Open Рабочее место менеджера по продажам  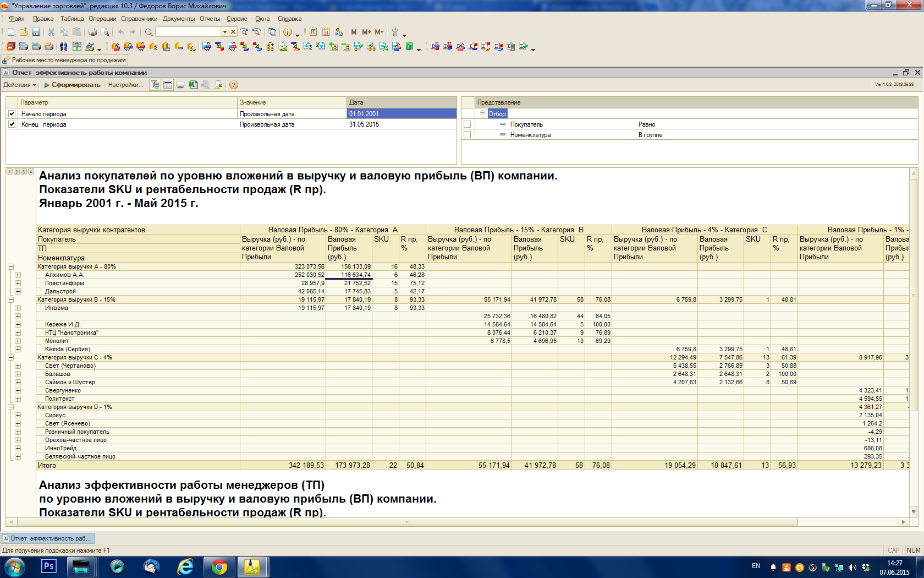pyautogui.click(x=65, y=60)
